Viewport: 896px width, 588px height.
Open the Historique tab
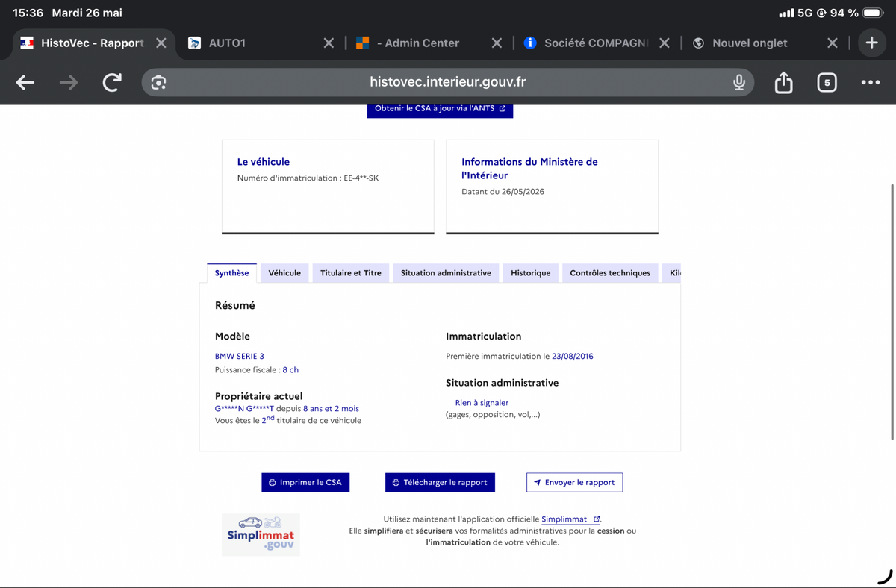point(530,273)
